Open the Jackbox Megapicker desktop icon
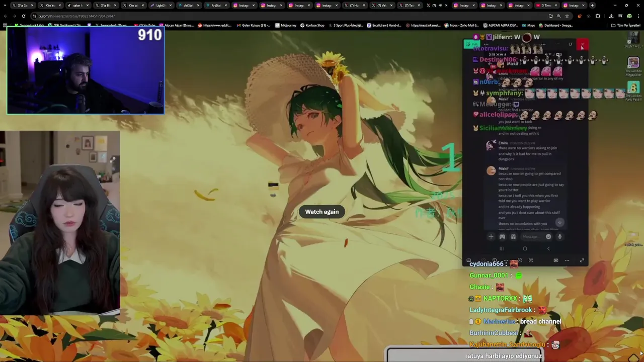 [633, 66]
